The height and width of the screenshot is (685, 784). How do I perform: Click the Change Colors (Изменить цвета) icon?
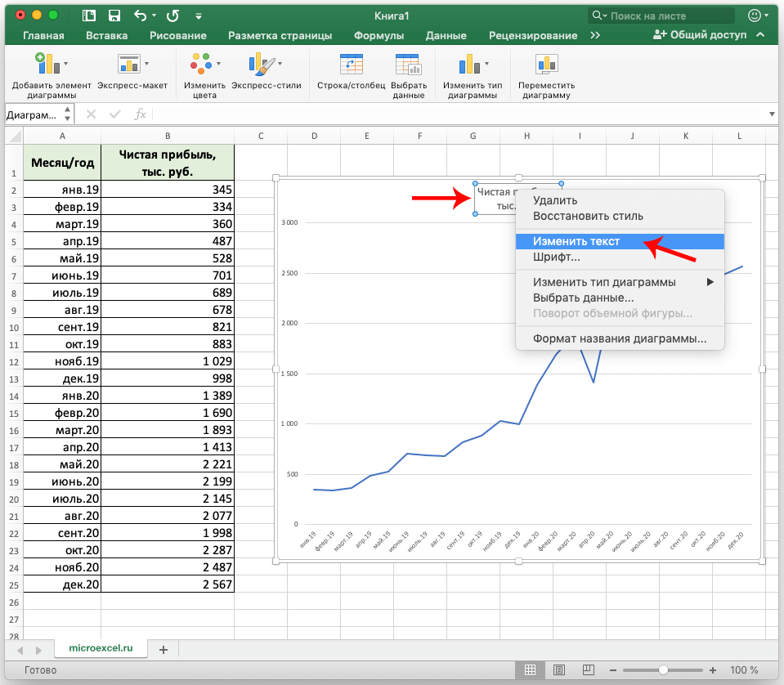pyautogui.click(x=201, y=64)
